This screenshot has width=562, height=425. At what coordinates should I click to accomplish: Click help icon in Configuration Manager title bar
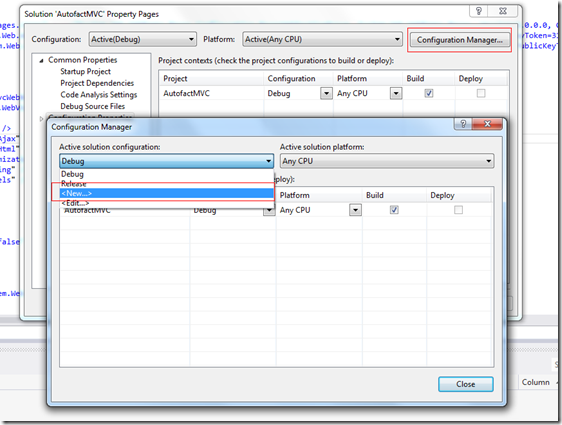coord(463,124)
